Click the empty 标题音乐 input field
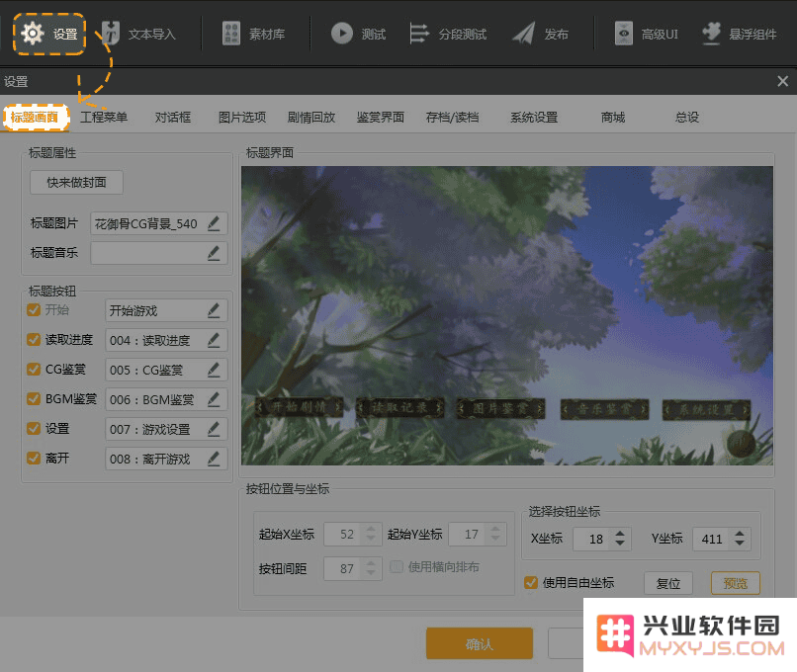797x672 pixels. pyautogui.click(x=159, y=253)
